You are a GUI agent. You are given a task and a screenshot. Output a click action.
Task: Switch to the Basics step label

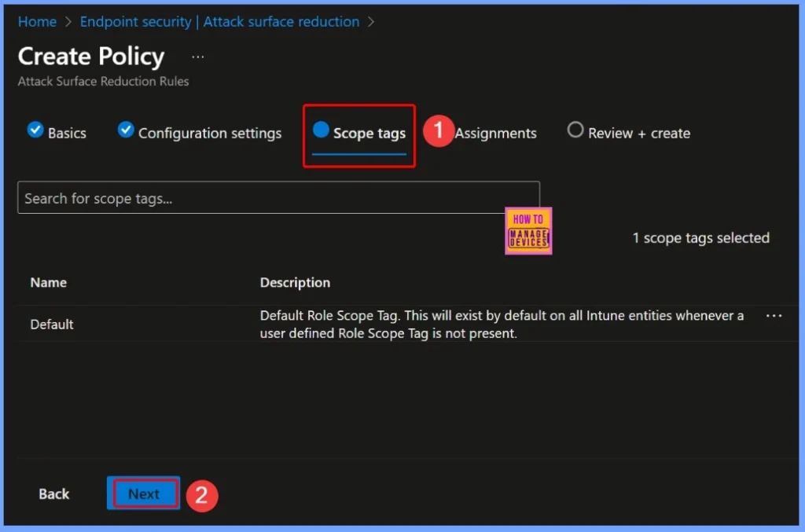[x=67, y=134]
